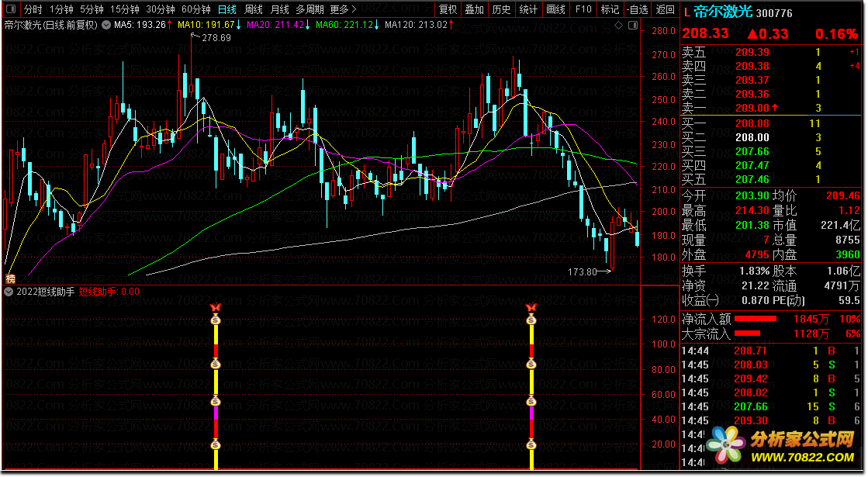
Task: Open F10 company info
Action: [583, 9]
